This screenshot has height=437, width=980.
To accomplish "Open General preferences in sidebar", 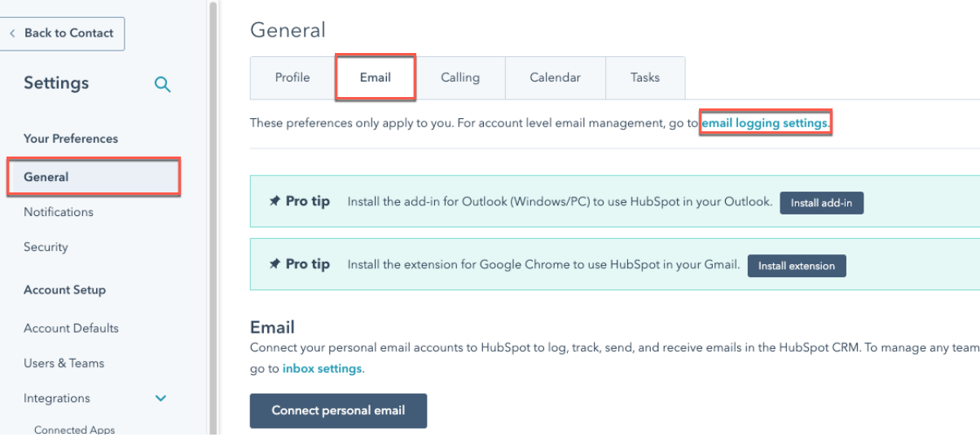I will click(46, 177).
